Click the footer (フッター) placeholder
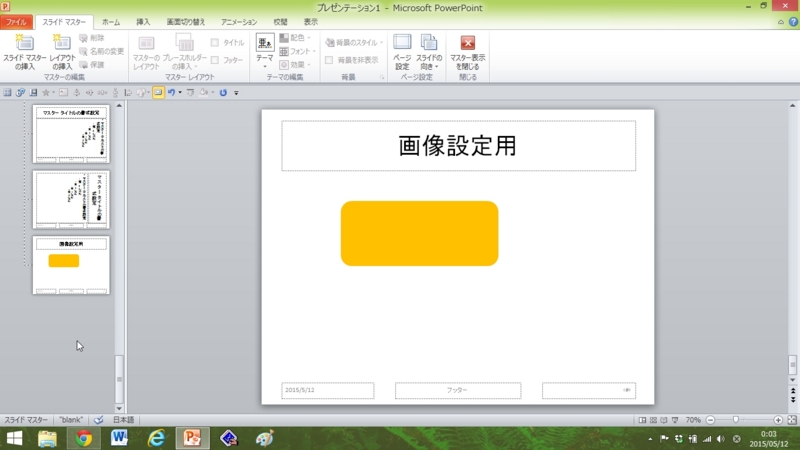This screenshot has height=450, width=800. (x=458, y=390)
